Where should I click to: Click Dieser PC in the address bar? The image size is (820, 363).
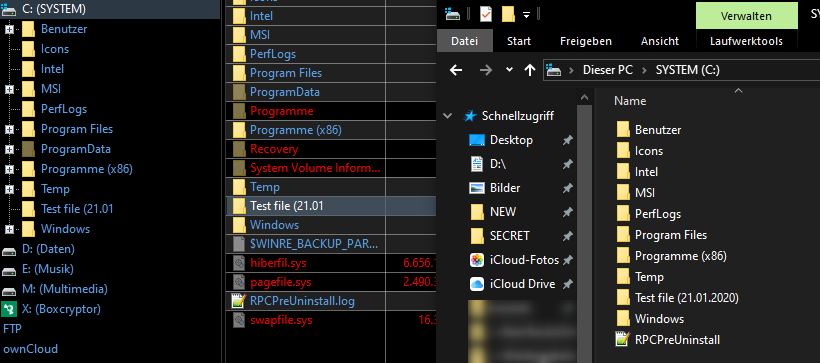607,70
